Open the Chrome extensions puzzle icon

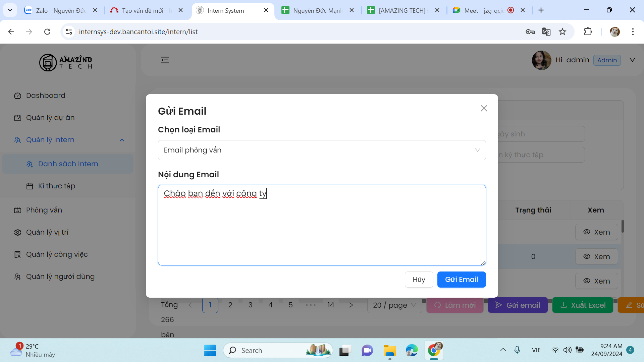[x=588, y=32]
